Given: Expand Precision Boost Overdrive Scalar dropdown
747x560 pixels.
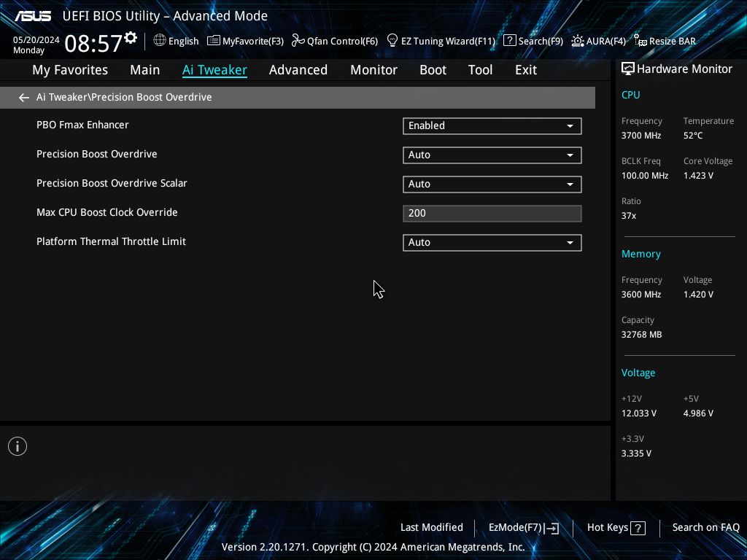Looking at the screenshot, I should coord(492,184).
